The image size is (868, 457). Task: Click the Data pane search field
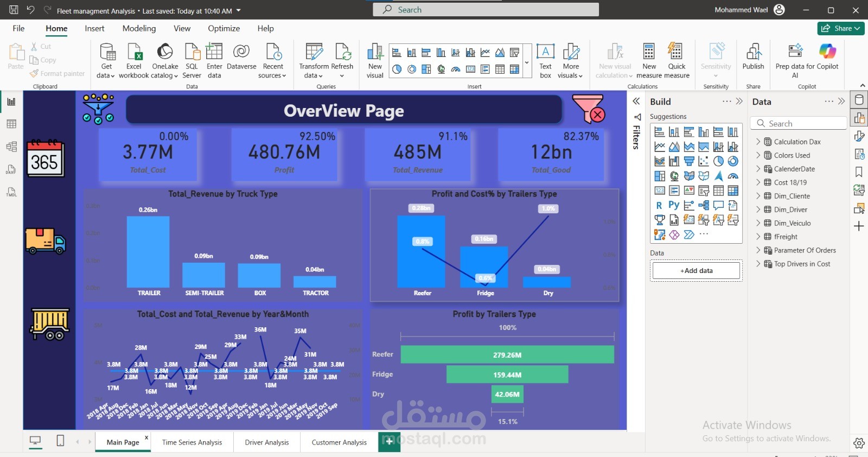pos(799,123)
